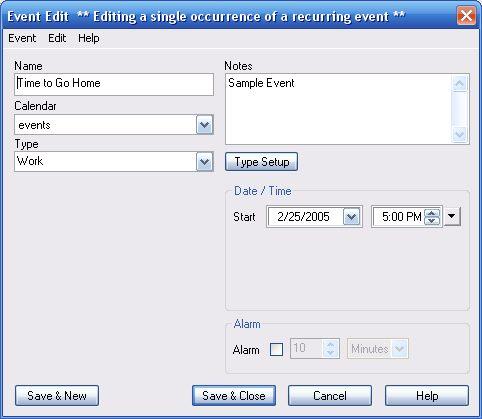Open the Event menu
The image size is (482, 419).
[x=22, y=38]
